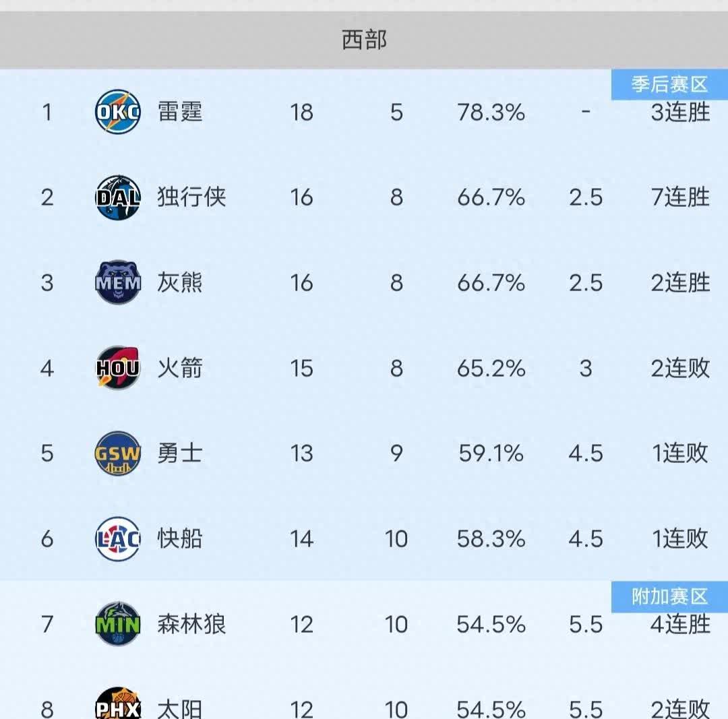
Task: Open the 雷霆 team page link
Action: pyautogui.click(x=180, y=113)
